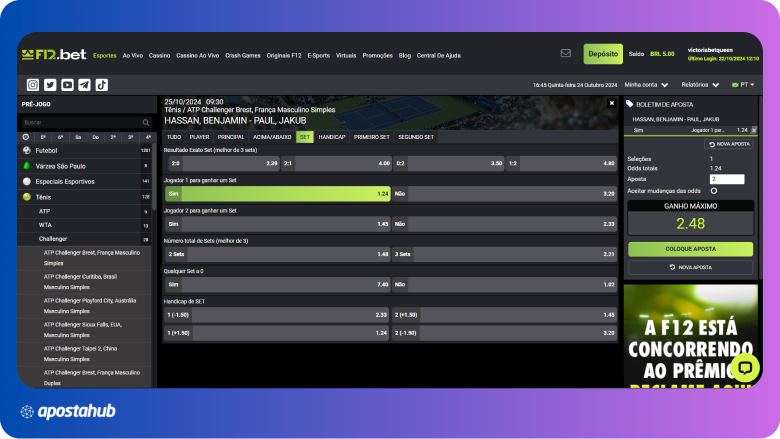The image size is (780, 439).
Task: Open ATP Challenger Curitiba, Brasil Masculino Simples
Action: pyautogui.click(x=85, y=282)
